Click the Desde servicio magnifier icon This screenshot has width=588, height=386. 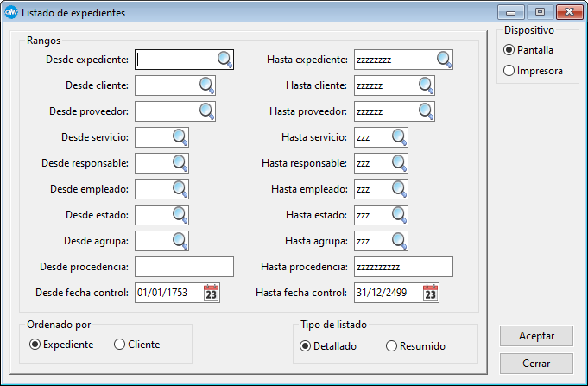tap(180, 137)
